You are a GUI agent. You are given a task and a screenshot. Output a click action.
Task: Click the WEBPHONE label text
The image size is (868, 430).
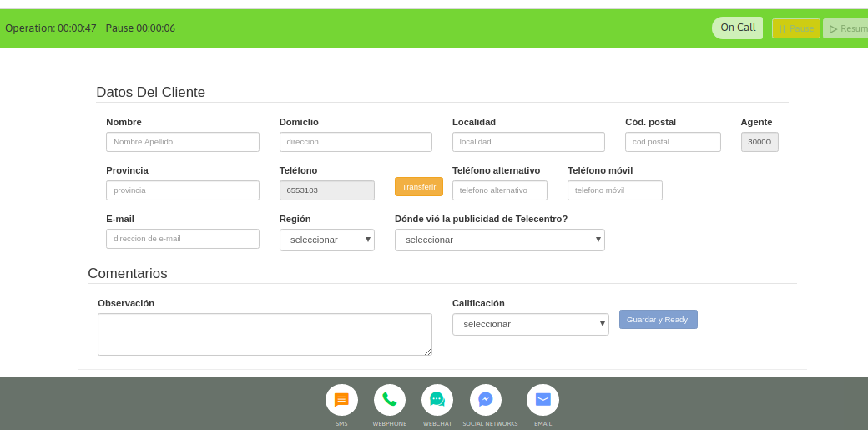click(390, 424)
